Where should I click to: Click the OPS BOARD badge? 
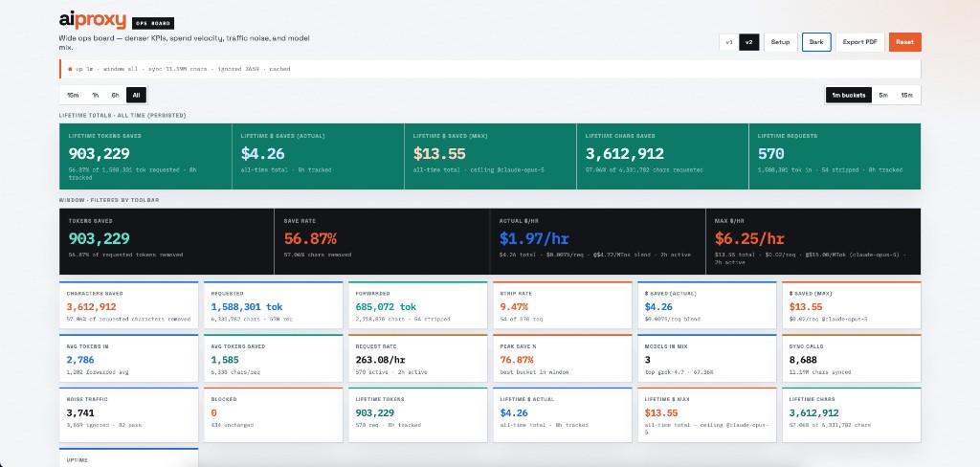(x=153, y=23)
